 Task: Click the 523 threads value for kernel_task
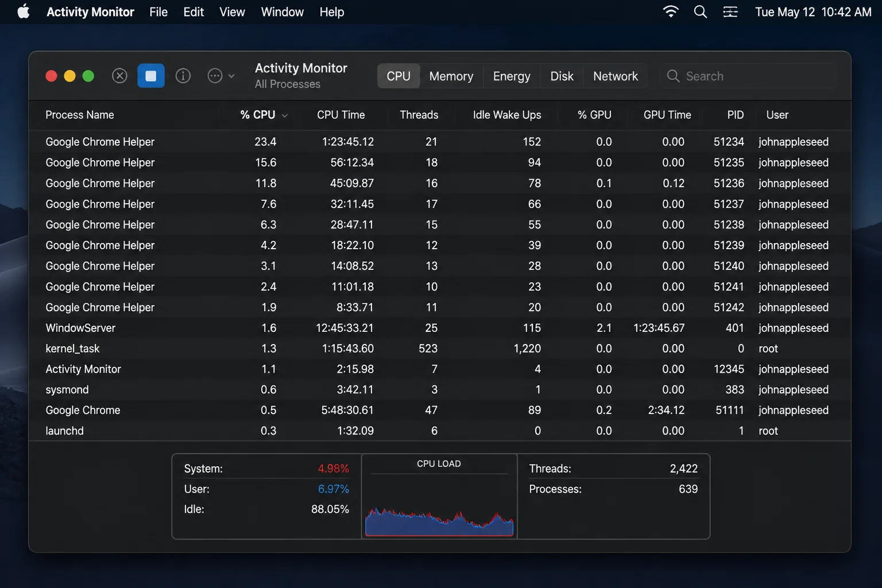(428, 349)
